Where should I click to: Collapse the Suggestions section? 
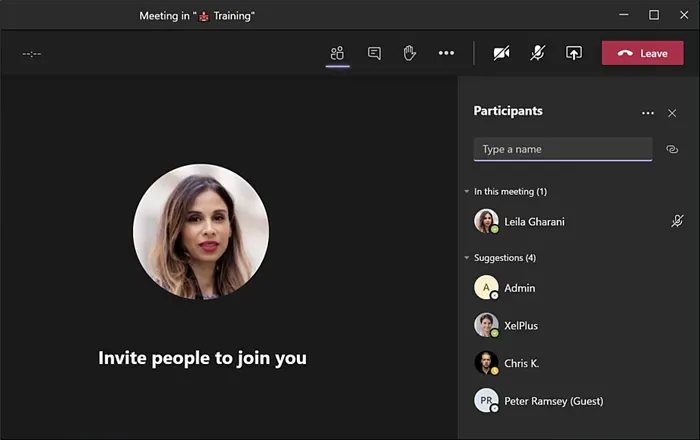pos(467,258)
